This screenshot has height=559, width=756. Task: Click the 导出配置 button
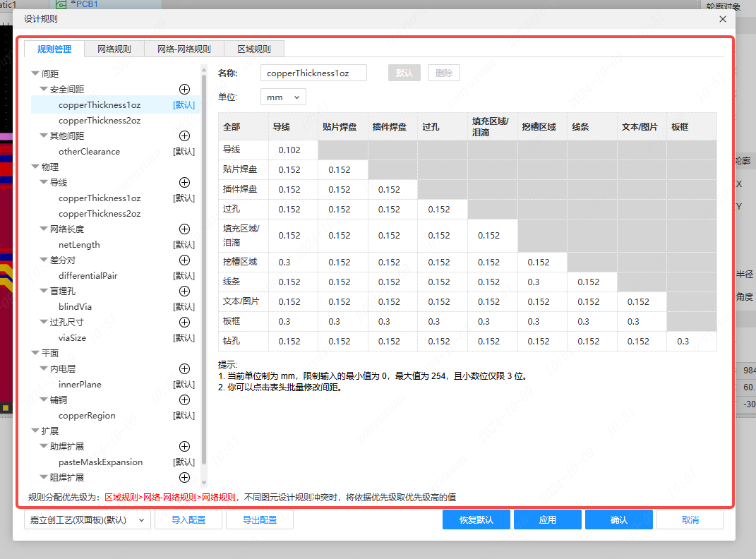click(260, 520)
